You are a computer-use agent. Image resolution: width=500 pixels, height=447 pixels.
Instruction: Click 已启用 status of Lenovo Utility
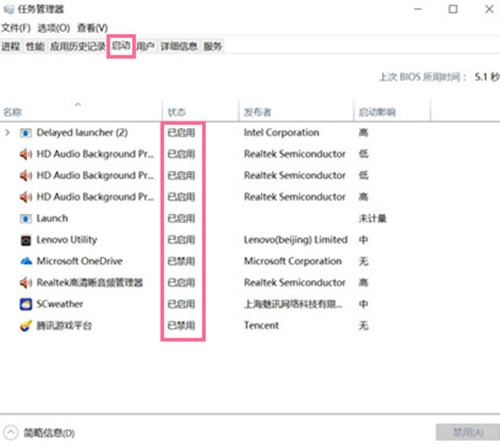click(181, 240)
